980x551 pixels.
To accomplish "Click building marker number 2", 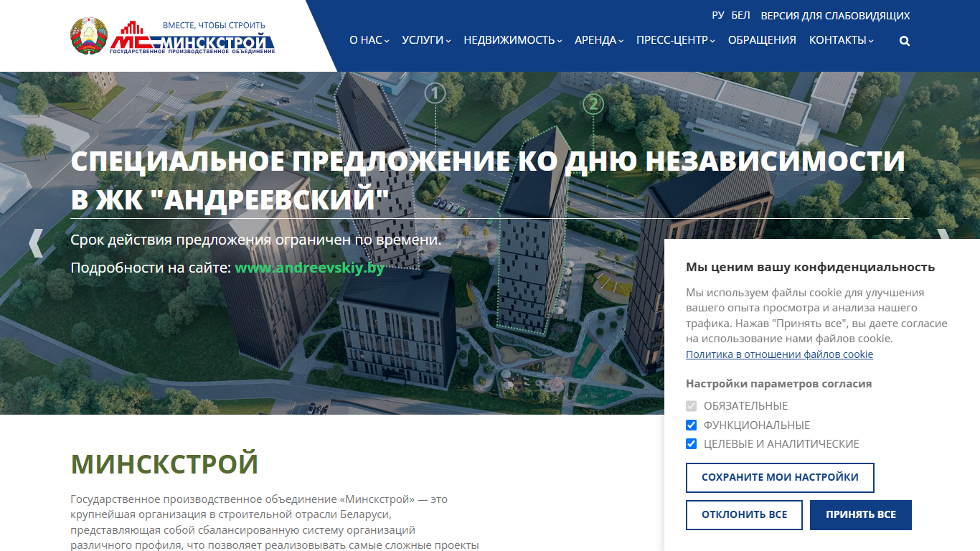I will click(x=593, y=105).
